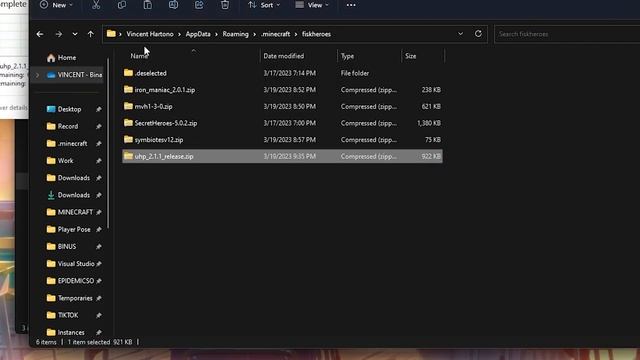Select SecretHeroes-5.0.2.zip file
The image size is (640, 360).
[x=282, y=123]
